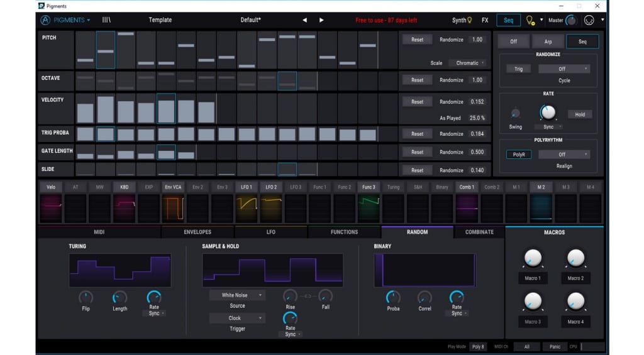Go to the next preset arrow
Viewport: 644px width, 355px height.
click(321, 20)
